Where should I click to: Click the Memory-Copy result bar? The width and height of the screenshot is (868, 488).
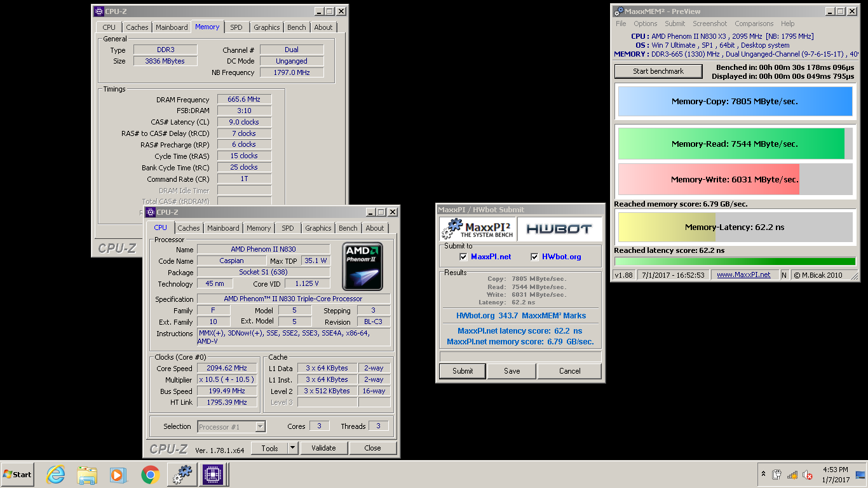point(735,102)
